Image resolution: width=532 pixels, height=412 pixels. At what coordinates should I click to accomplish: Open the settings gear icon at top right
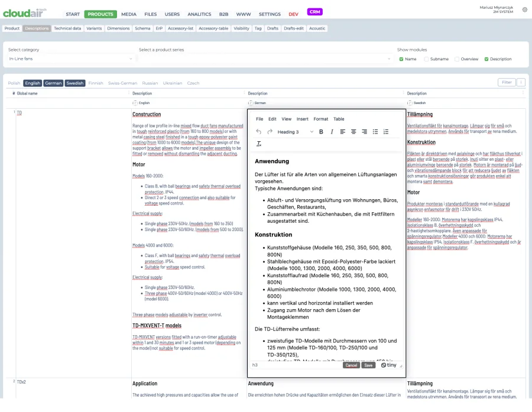tap(524, 10)
